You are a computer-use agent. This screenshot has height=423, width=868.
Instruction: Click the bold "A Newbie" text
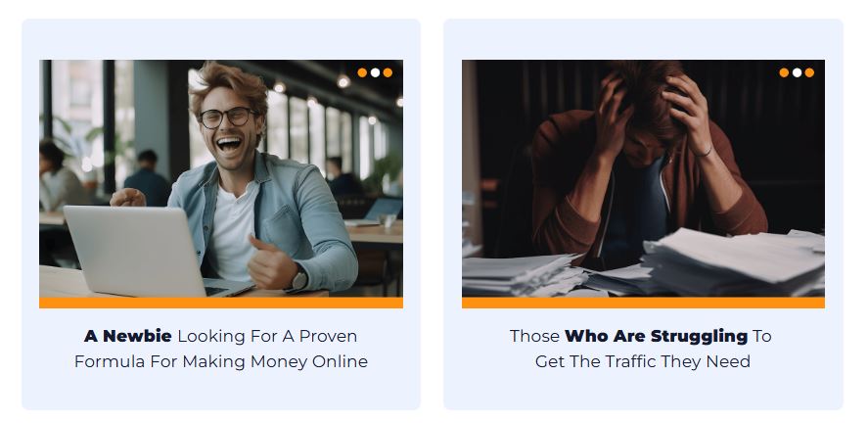(128, 336)
